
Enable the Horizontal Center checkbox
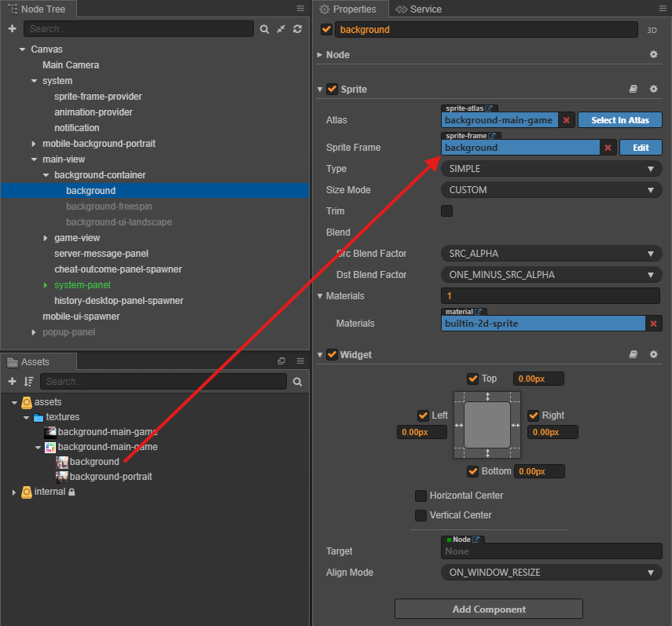(420, 496)
